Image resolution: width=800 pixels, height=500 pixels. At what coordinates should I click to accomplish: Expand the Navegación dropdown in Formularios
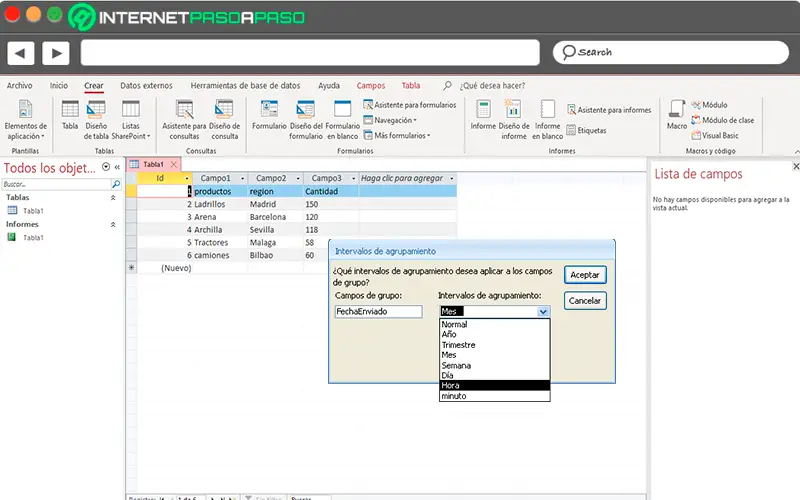pyautogui.click(x=395, y=120)
